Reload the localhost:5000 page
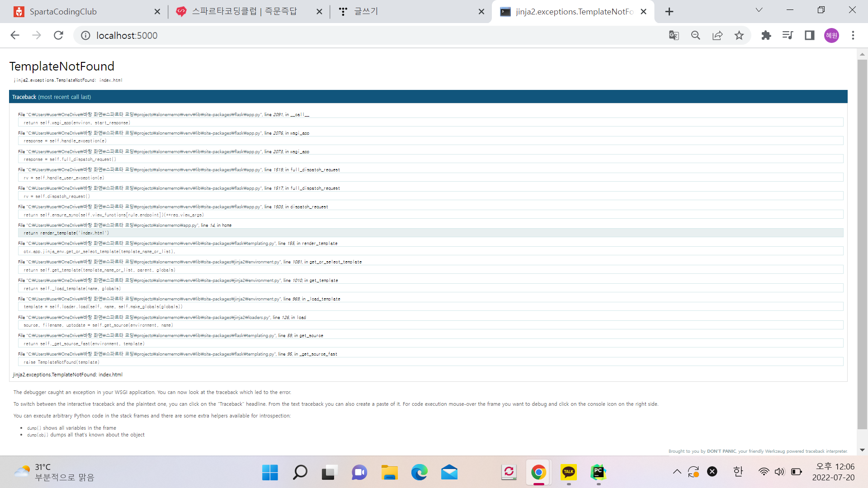868x488 pixels. 58,35
